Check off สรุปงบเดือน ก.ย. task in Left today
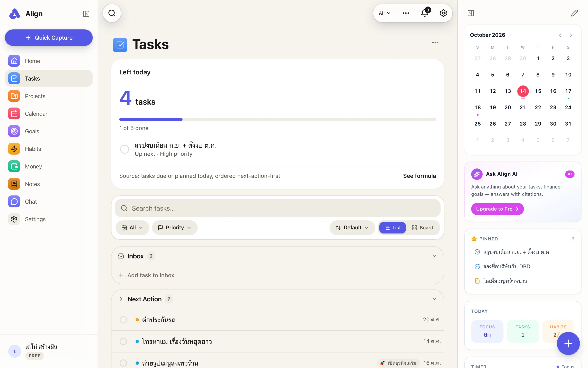 (x=124, y=149)
